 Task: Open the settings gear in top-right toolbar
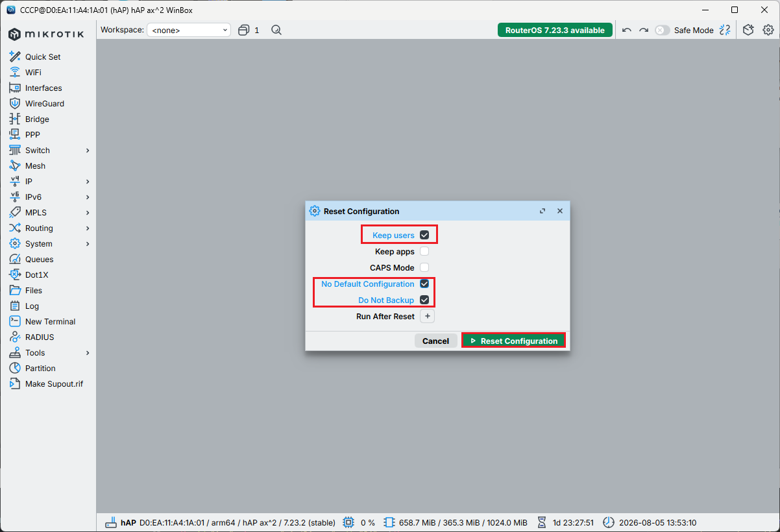point(768,30)
